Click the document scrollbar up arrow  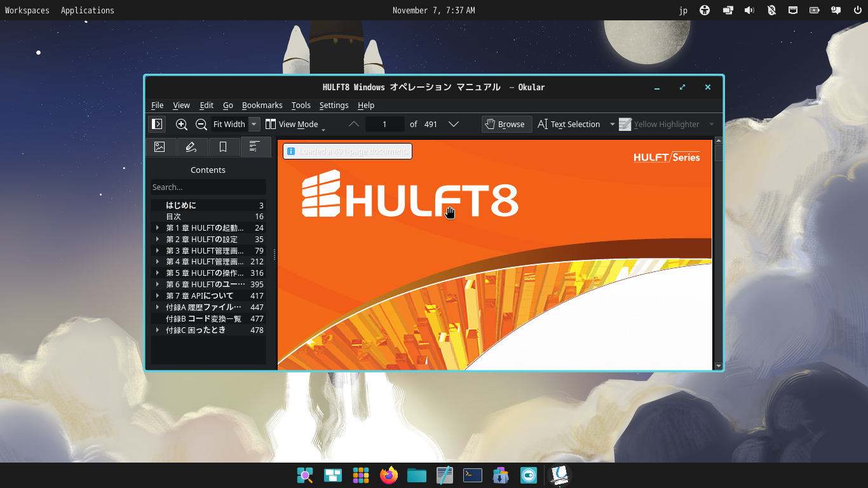tap(719, 141)
